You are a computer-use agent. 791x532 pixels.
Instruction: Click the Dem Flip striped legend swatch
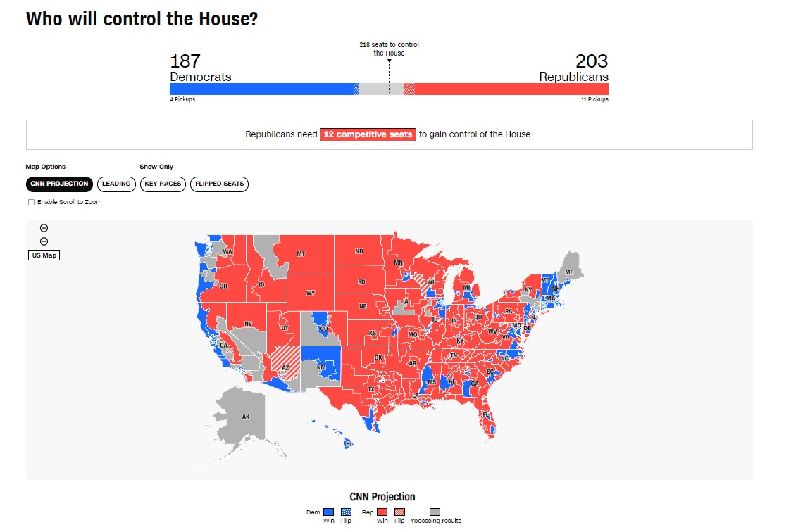pos(346,512)
